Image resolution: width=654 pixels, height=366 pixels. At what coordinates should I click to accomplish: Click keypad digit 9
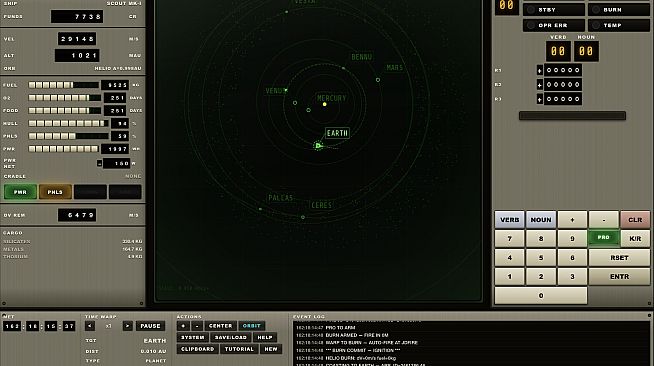572,238
